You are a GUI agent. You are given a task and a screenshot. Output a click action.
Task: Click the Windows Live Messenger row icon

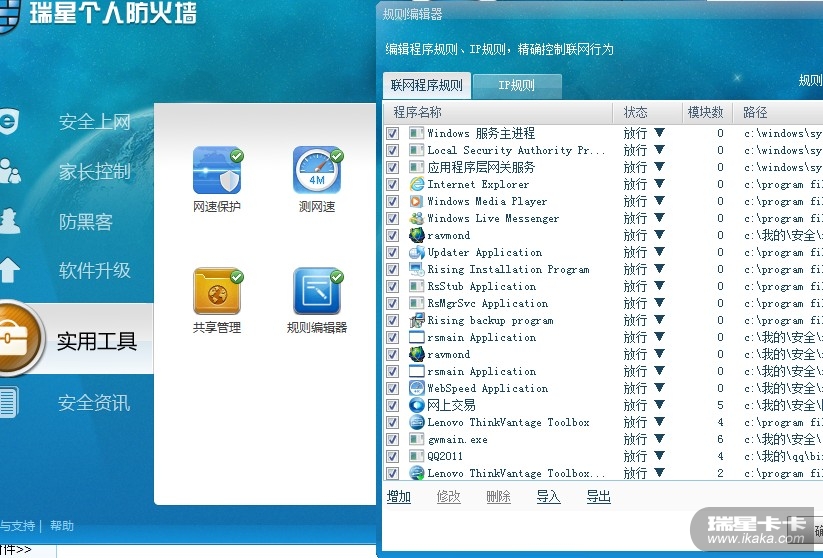[x=417, y=218]
